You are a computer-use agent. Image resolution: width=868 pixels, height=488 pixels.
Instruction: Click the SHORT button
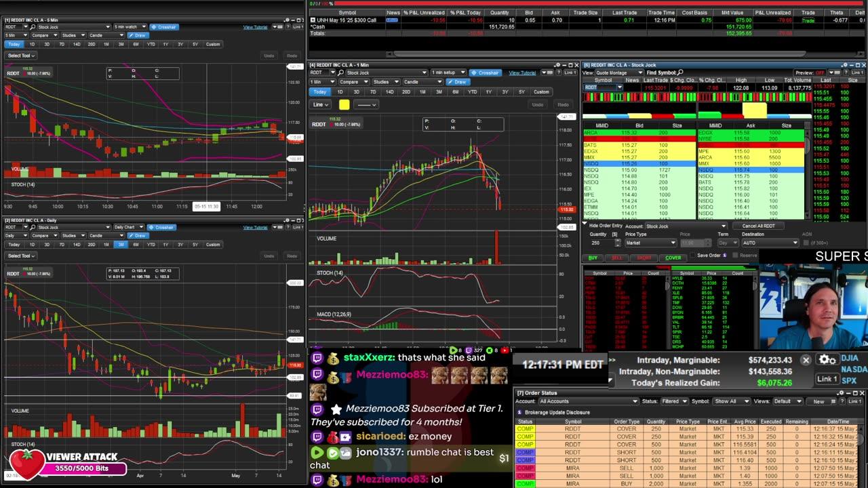pos(644,258)
